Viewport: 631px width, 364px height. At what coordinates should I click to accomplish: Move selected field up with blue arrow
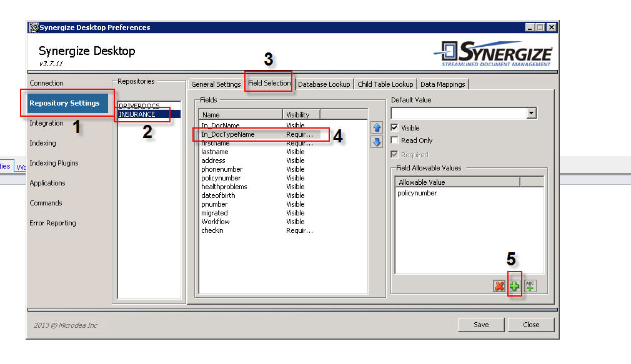click(x=377, y=127)
